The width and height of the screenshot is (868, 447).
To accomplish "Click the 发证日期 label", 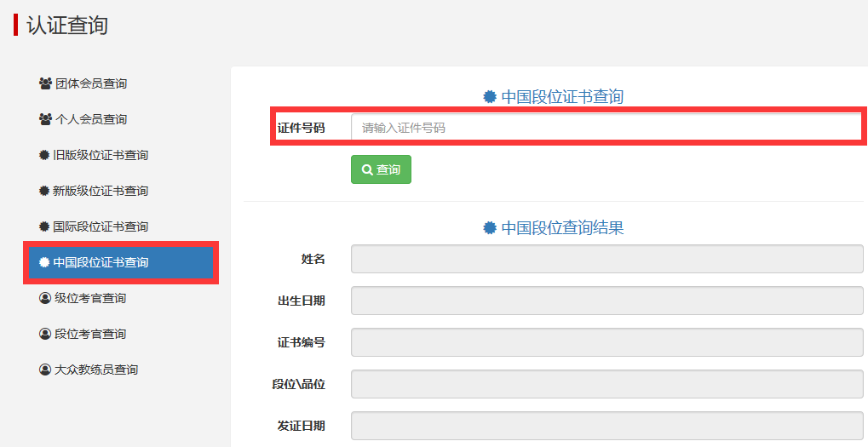I will (x=302, y=426).
